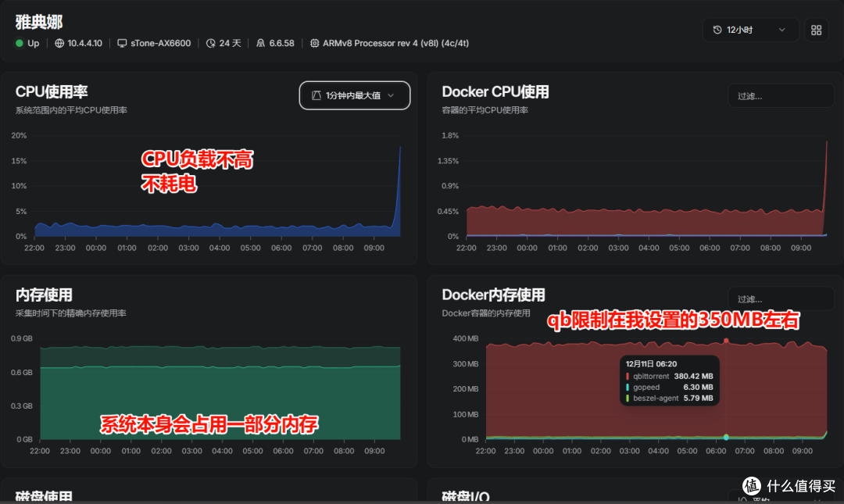Click the globe icon beside 10.4.4.10
The height and width of the screenshot is (504, 844).
coord(59,43)
